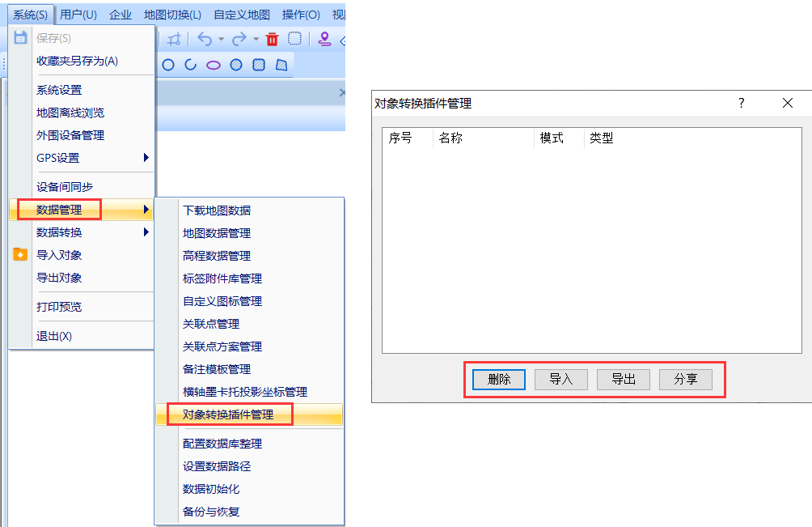Viewport: 812px width, 527px height.
Task: Click the redo arrow icon
Action: click(x=239, y=39)
